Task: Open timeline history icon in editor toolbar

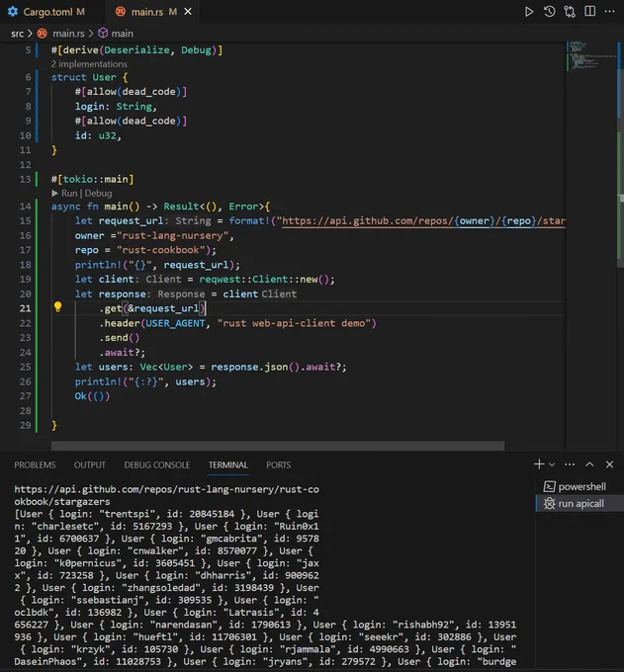Action: point(550,12)
